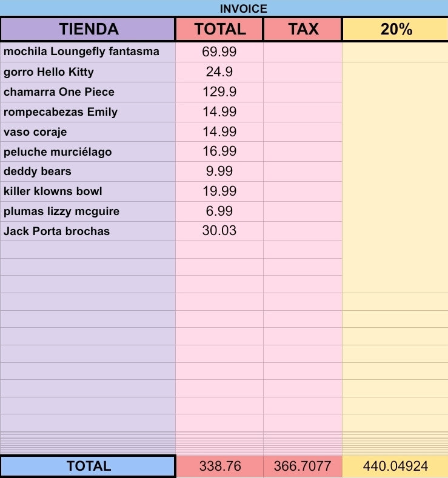
Task: Select the gorro Hello Kitty cell
Action: tap(88, 72)
